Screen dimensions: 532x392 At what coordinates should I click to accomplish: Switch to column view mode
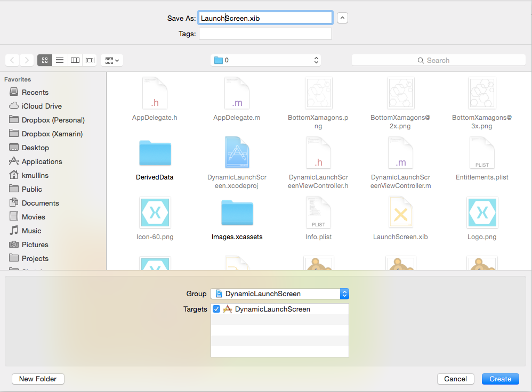tap(75, 60)
